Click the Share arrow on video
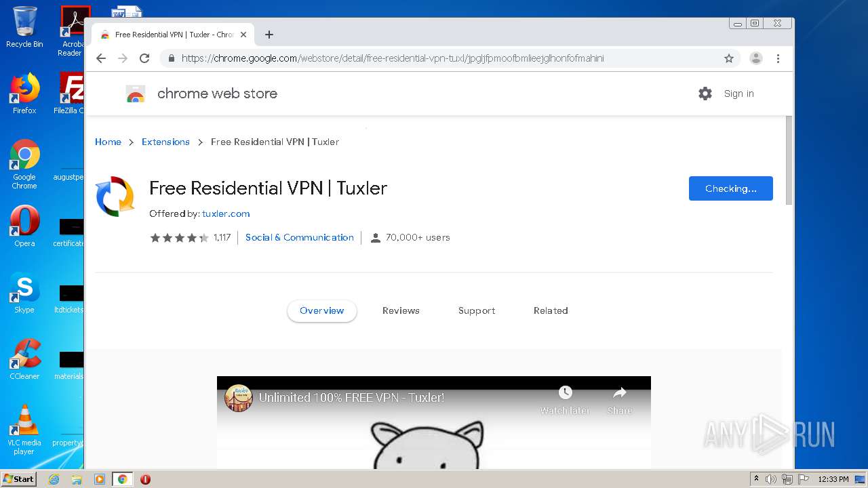 click(x=620, y=392)
